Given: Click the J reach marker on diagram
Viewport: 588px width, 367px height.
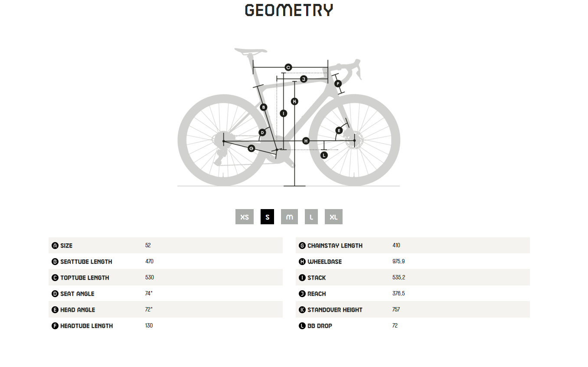Looking at the screenshot, I should pos(304,79).
